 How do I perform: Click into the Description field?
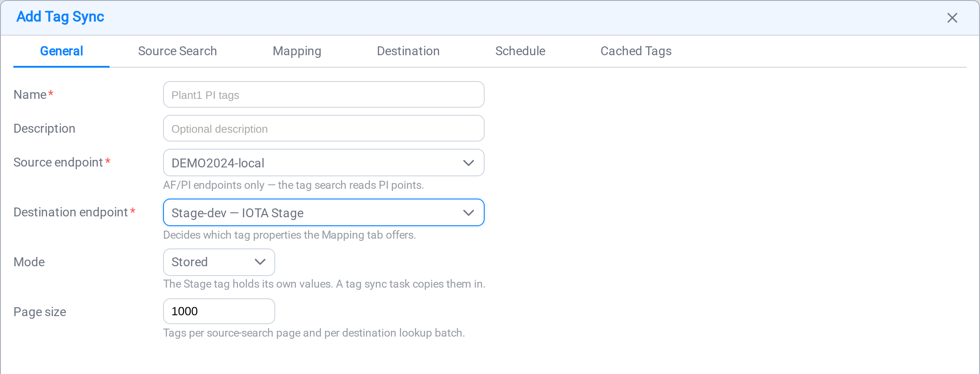(324, 128)
